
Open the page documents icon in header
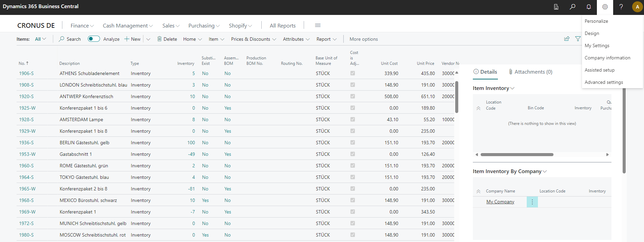pyautogui.click(x=556, y=7)
